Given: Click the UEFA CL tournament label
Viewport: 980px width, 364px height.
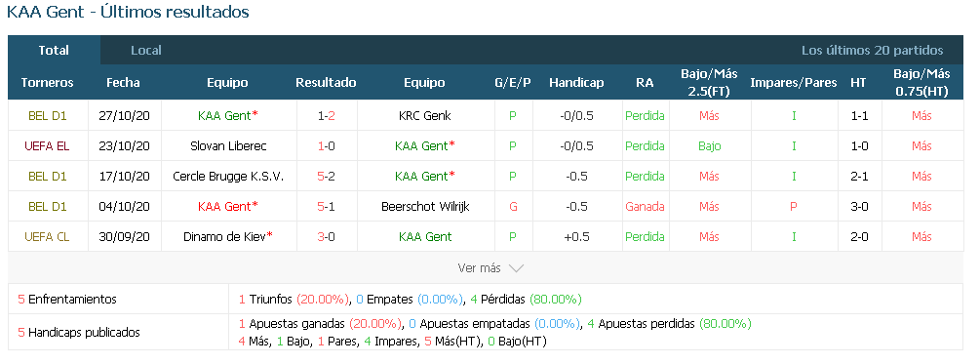Looking at the screenshot, I should [47, 236].
